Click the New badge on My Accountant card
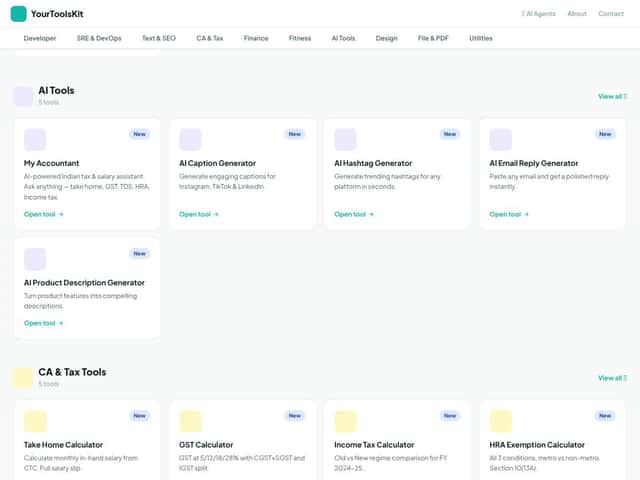This screenshot has height=480, width=640. point(140,134)
